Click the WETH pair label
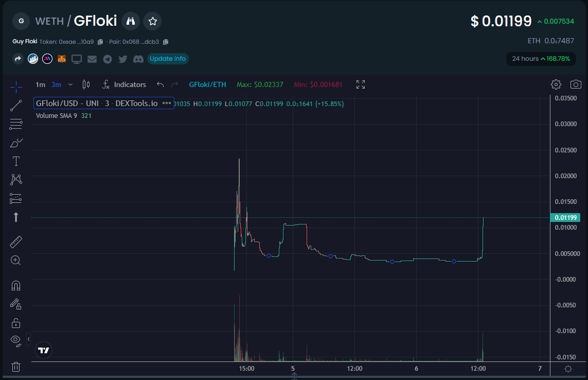The height and width of the screenshot is (380, 588). [49, 22]
